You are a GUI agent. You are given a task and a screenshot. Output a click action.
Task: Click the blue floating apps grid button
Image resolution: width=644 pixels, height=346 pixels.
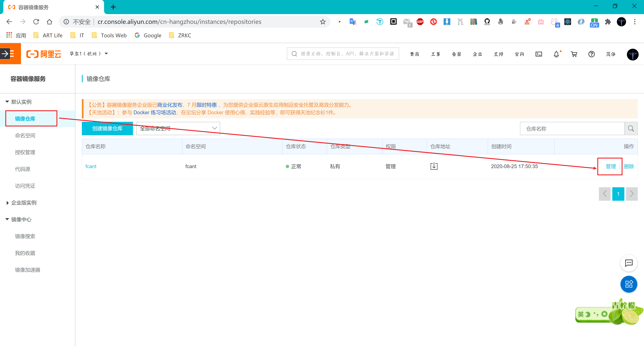(629, 284)
